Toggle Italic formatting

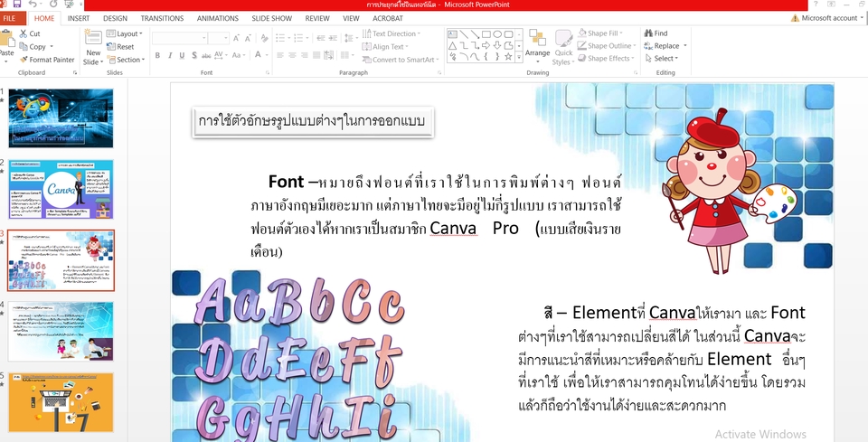click(x=169, y=55)
